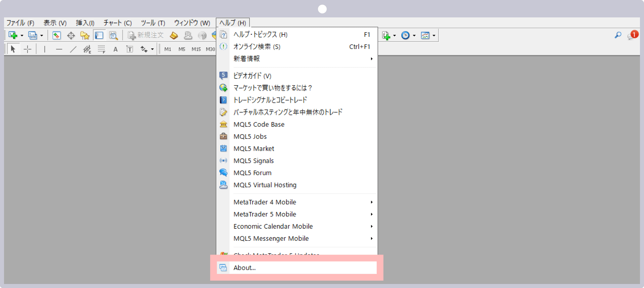Open the チャート (C) menu
This screenshot has width=644, height=288.
pos(117,23)
